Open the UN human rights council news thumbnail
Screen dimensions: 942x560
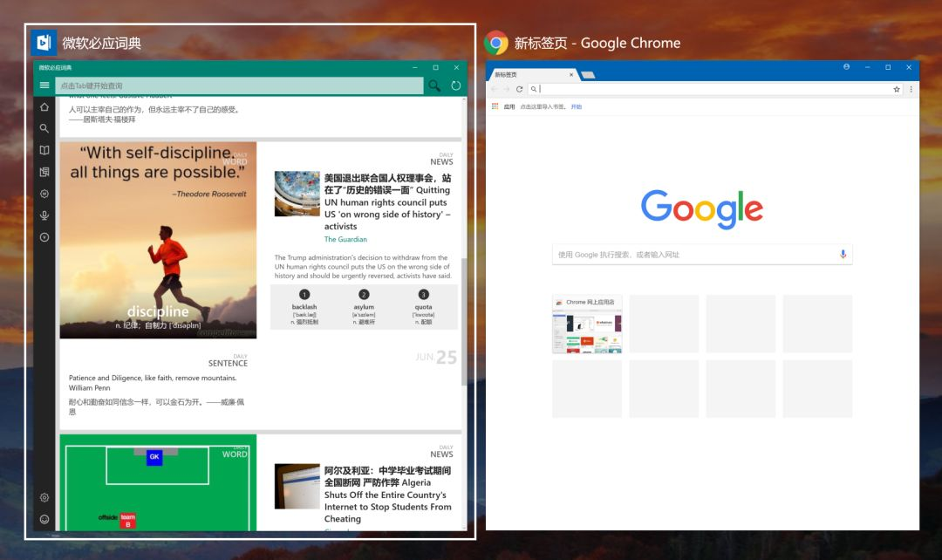[x=297, y=194]
